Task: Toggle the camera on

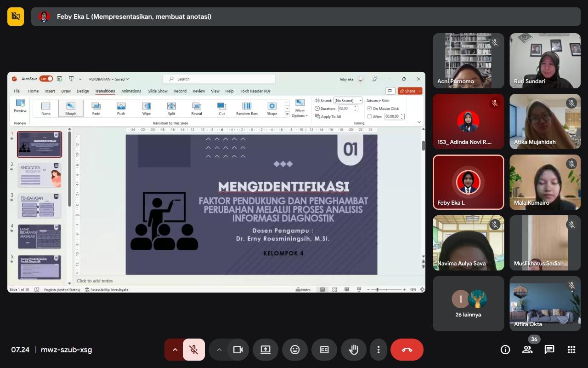Action: pos(238,350)
